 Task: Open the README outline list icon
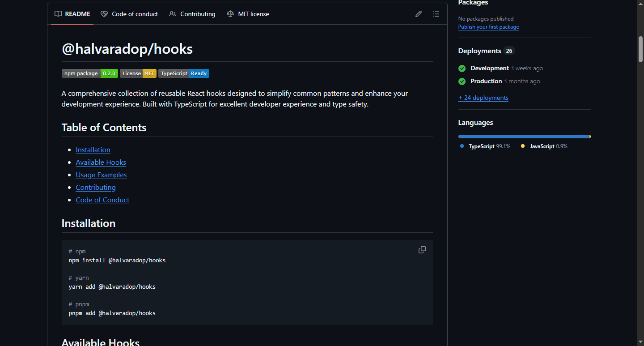click(436, 14)
